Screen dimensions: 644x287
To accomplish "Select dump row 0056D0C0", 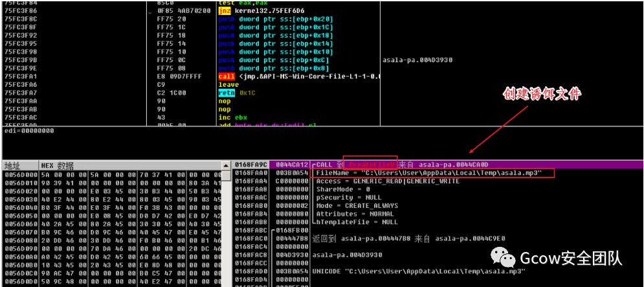I will point(112,273).
